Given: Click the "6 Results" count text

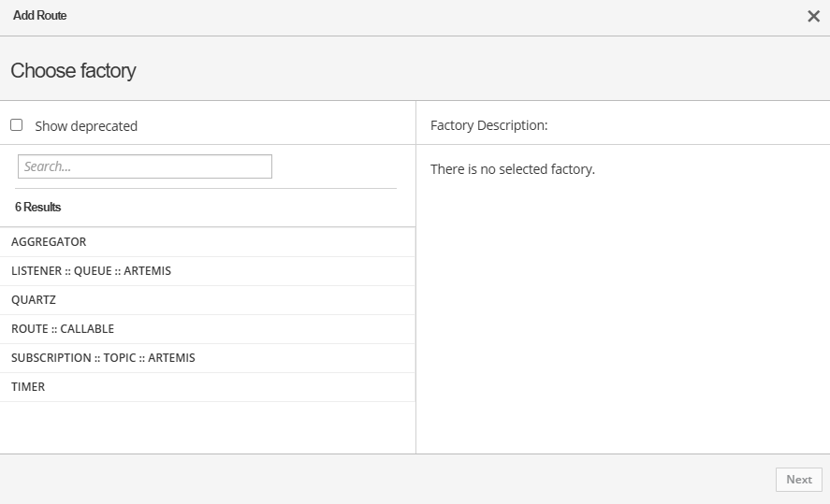Looking at the screenshot, I should pyautogui.click(x=38, y=207).
